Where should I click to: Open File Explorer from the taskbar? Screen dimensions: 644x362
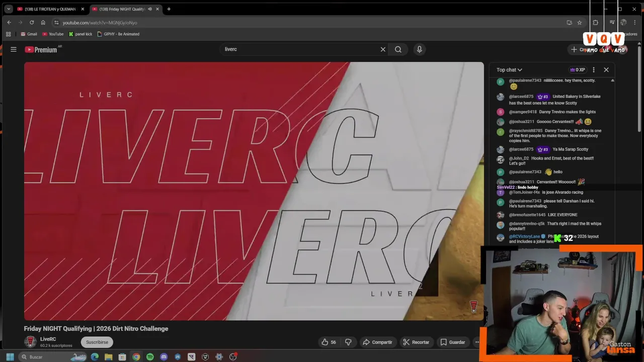coord(108,357)
